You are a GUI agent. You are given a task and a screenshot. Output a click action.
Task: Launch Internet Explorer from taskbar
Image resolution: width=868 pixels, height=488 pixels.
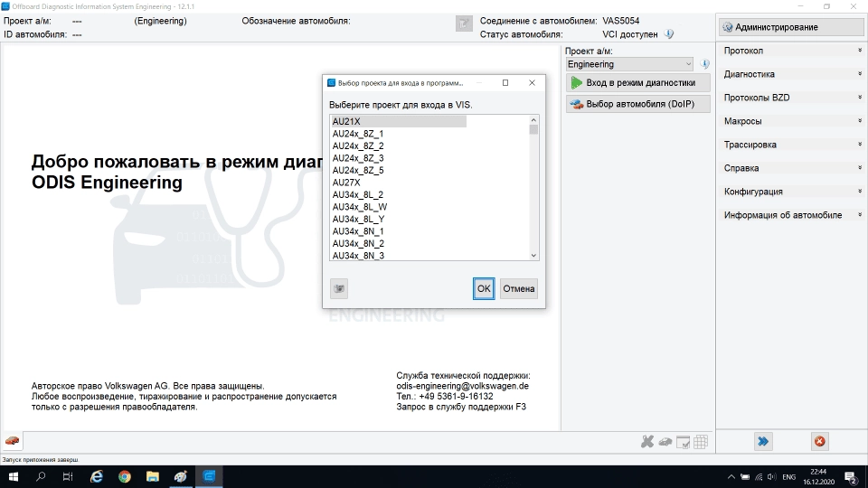coord(97,476)
